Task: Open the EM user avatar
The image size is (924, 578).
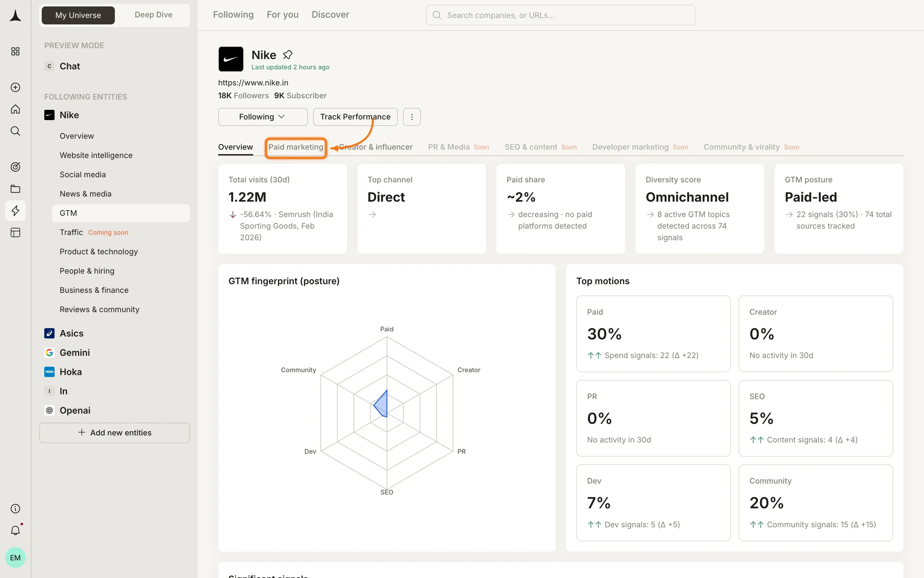Action: pyautogui.click(x=15, y=557)
